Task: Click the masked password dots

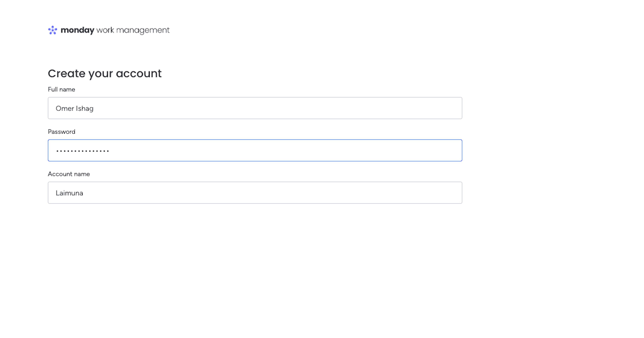Action: (x=83, y=151)
